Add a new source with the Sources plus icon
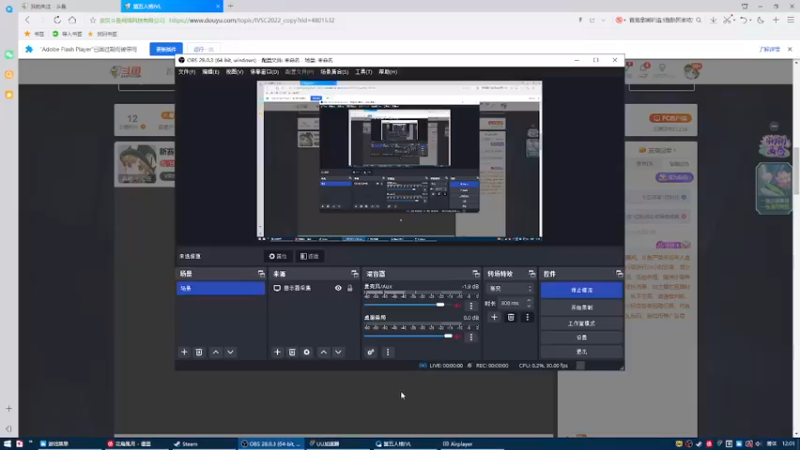This screenshot has height=450, width=800. pos(277,352)
